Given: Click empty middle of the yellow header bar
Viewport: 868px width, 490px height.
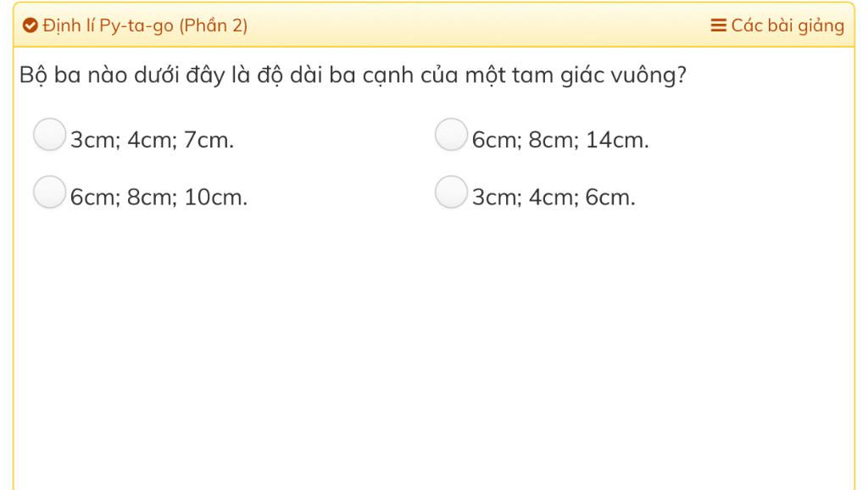Looking at the screenshot, I should [x=475, y=26].
